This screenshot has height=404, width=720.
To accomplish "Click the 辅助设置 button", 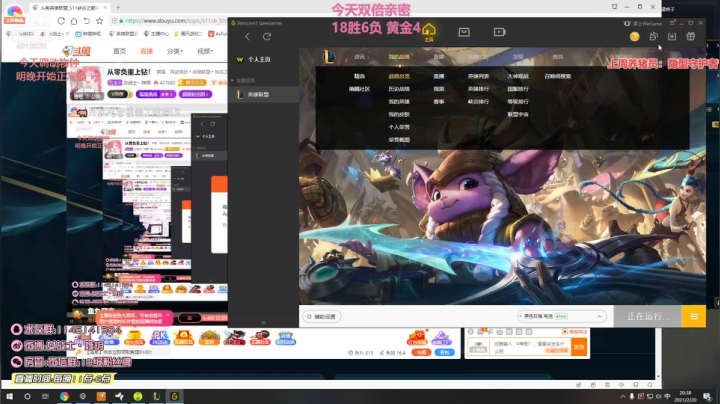I will (321, 316).
